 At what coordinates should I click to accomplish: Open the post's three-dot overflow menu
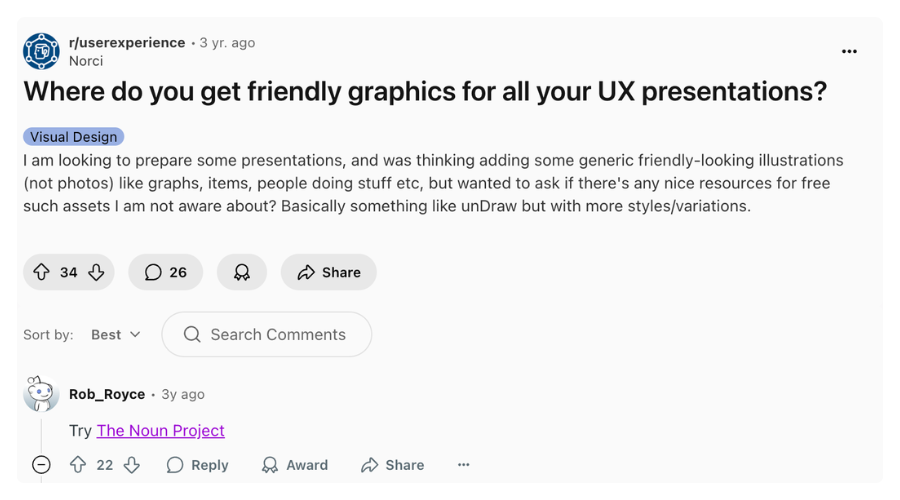849,52
